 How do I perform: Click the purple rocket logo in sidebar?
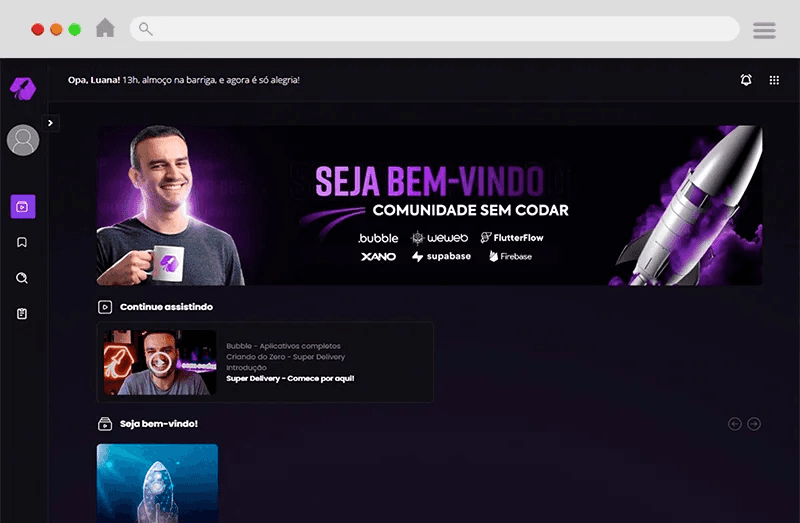[x=23, y=88]
